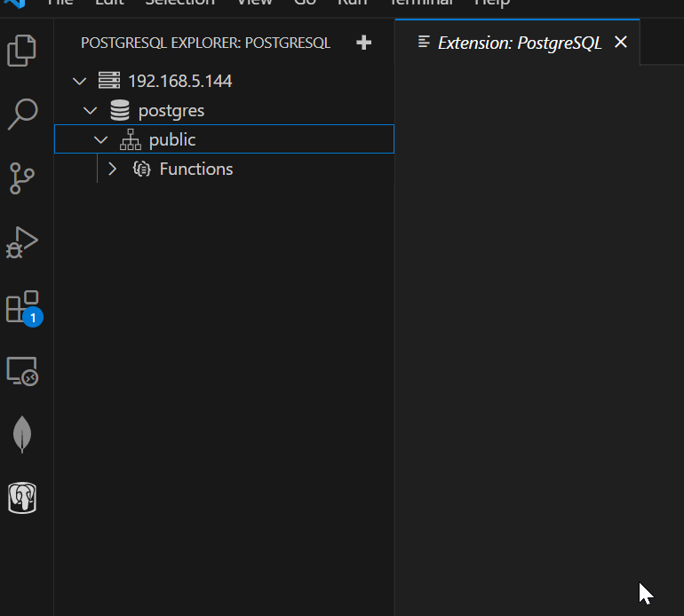
Task: Open the Explorer files view
Action: (21, 51)
